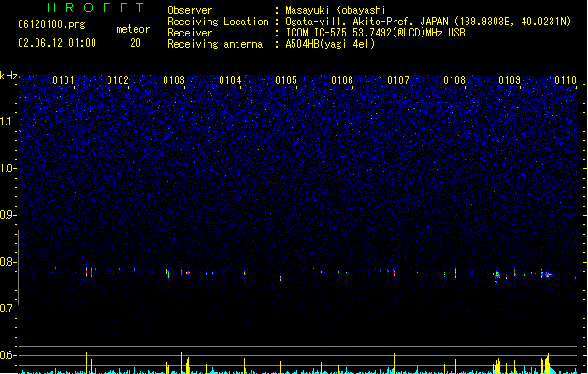The height and width of the screenshot is (374, 588).
Task: Click the 1.1 kHz axis label
Action: pyautogui.click(x=7, y=122)
